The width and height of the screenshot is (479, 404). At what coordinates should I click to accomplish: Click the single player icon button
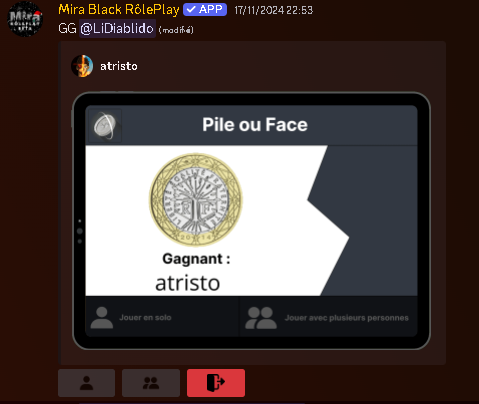(86, 383)
